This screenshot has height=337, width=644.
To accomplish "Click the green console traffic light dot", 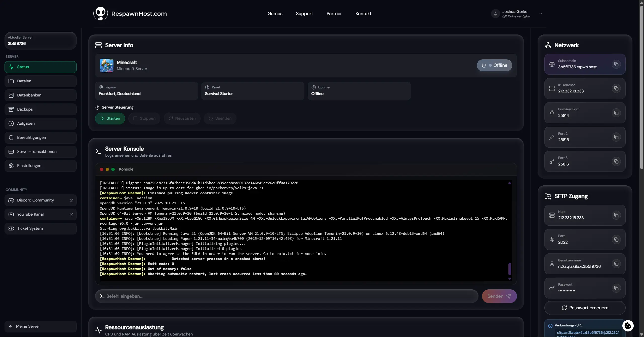I will click(113, 169).
